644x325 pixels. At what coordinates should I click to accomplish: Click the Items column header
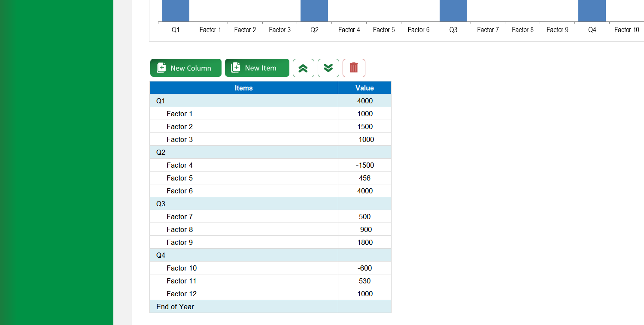[x=243, y=87]
